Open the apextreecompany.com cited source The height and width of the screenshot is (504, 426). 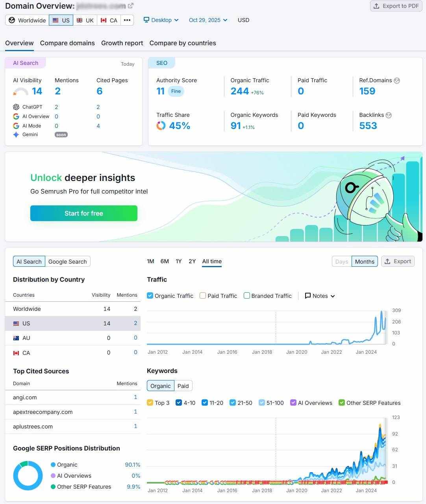click(x=43, y=412)
